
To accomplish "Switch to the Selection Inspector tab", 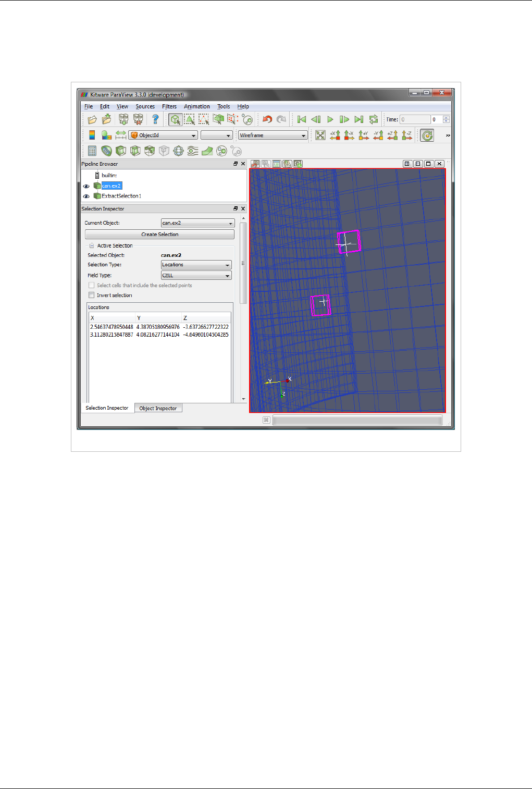I will [x=107, y=408].
